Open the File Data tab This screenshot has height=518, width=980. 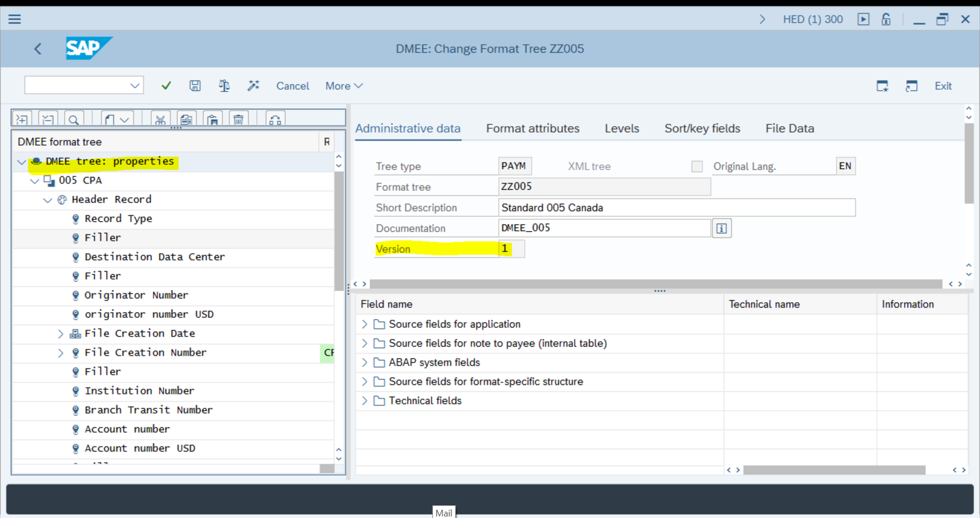tap(790, 128)
